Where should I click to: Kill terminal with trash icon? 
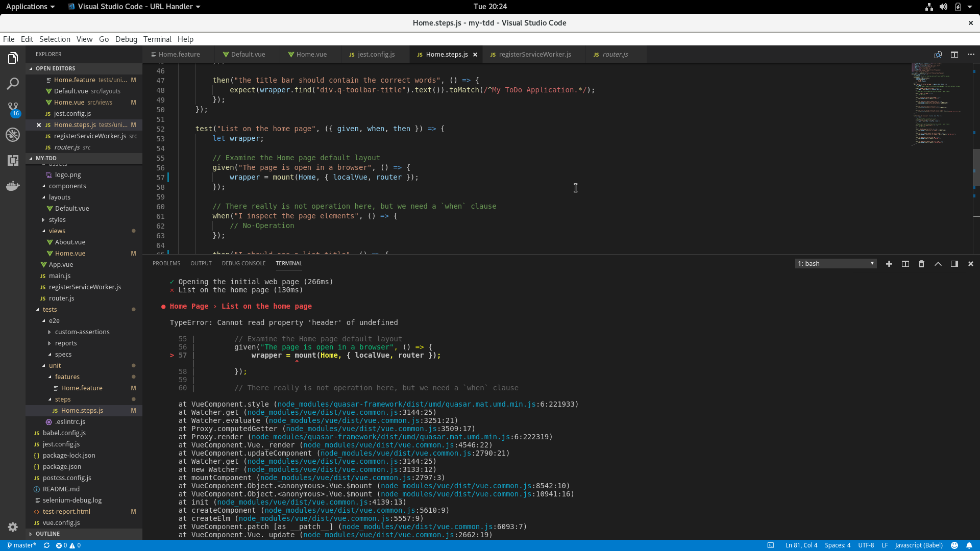coord(921,264)
